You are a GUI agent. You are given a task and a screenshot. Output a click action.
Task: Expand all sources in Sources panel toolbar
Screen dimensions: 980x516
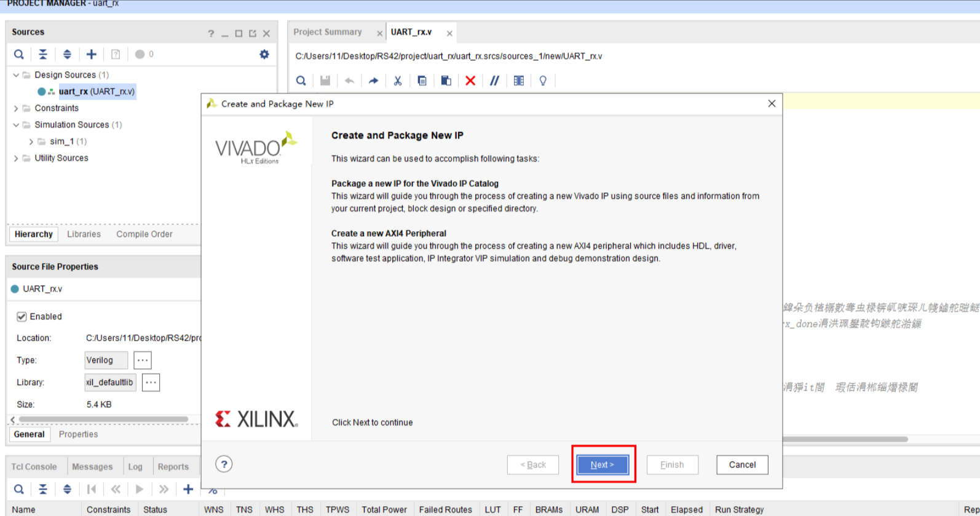tap(67, 54)
